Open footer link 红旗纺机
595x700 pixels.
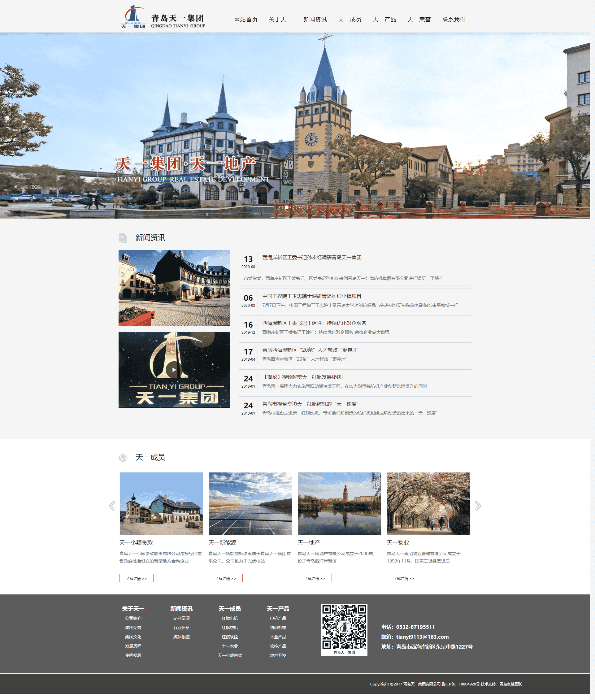click(x=230, y=628)
